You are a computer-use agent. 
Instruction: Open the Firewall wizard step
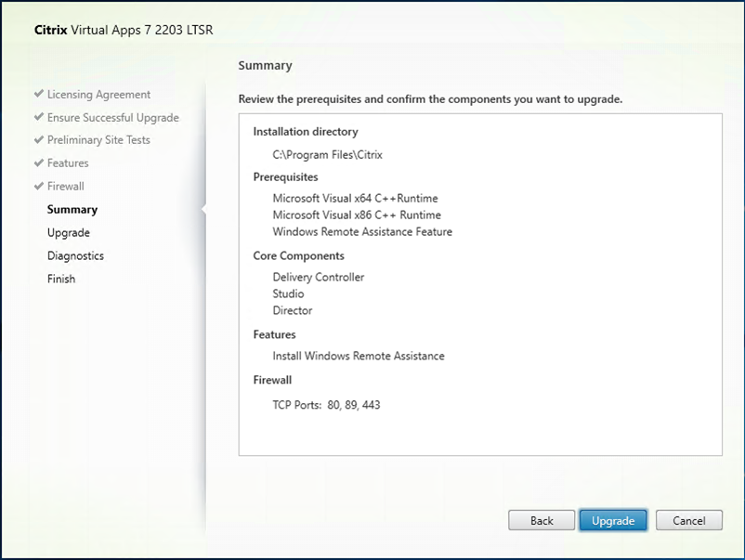[66, 187]
